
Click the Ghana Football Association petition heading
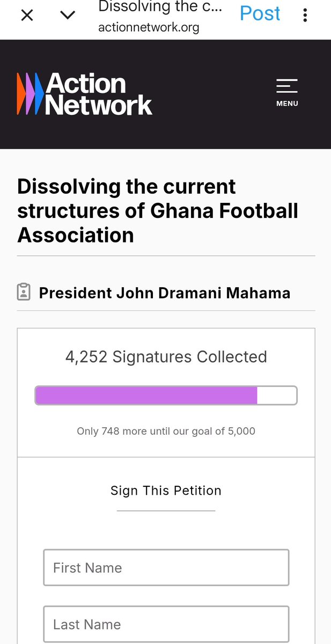[158, 210]
